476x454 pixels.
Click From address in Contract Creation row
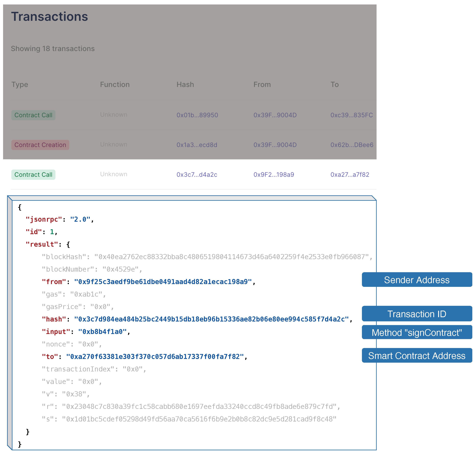pyautogui.click(x=275, y=145)
